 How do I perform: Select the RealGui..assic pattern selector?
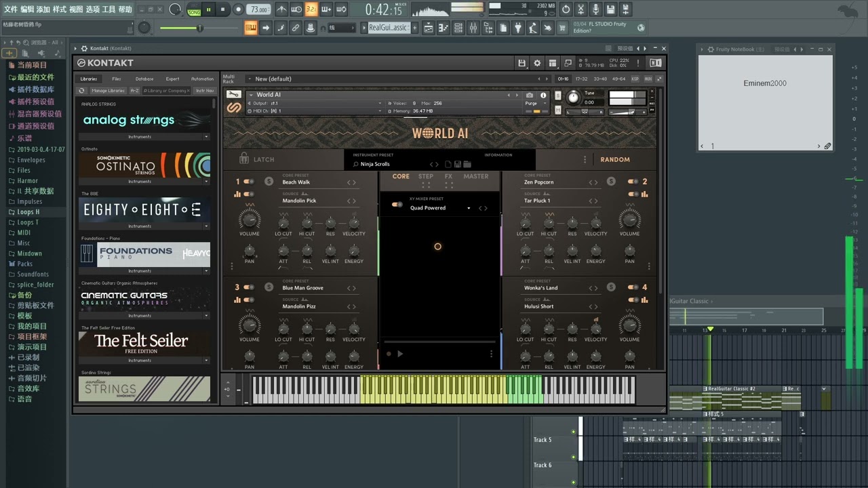[389, 28]
